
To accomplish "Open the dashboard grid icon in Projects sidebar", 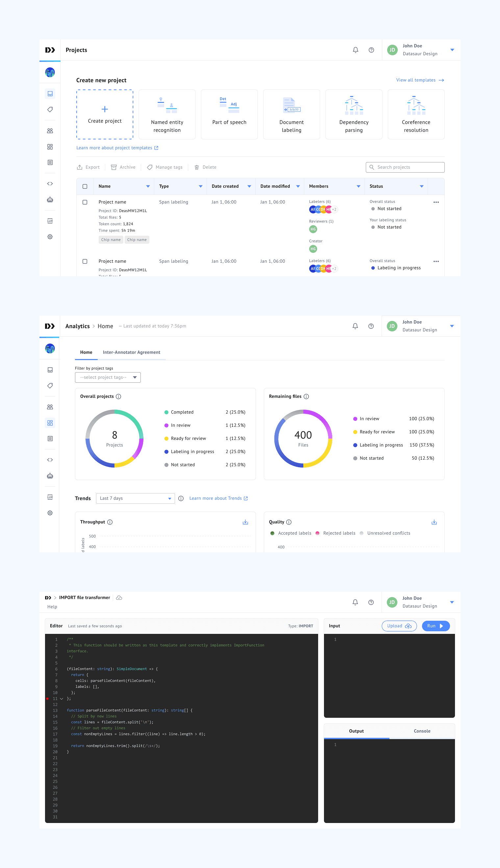I will click(x=50, y=147).
